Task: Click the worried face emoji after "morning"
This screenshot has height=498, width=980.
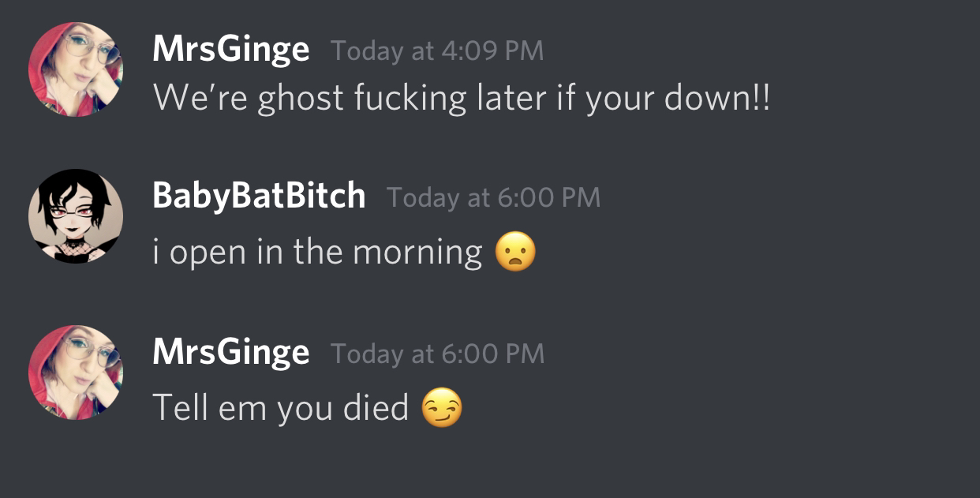Action: pyautogui.click(x=515, y=253)
